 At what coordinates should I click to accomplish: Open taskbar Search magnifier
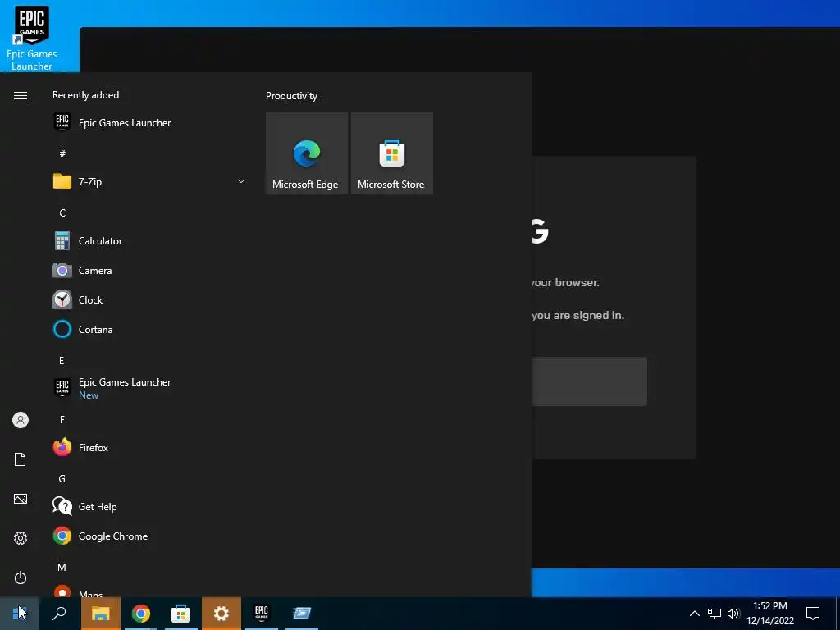[x=59, y=614]
